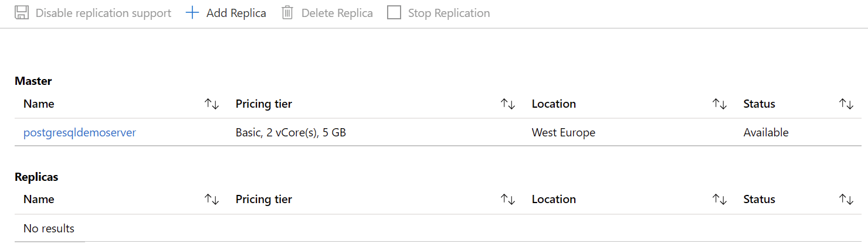Choose Disable replication support label
Image resolution: width=868 pixels, height=247 pixels.
tap(103, 13)
